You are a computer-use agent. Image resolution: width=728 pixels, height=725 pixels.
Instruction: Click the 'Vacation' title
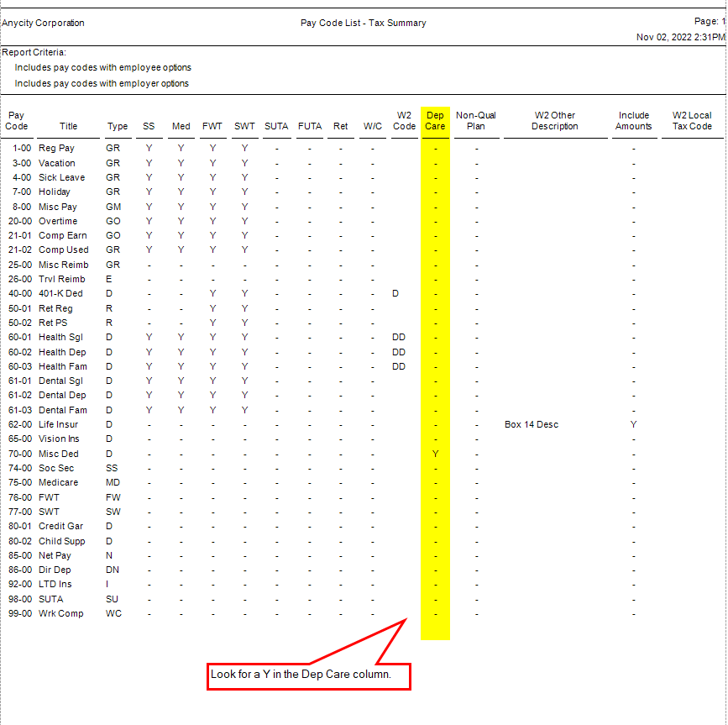tap(56, 163)
